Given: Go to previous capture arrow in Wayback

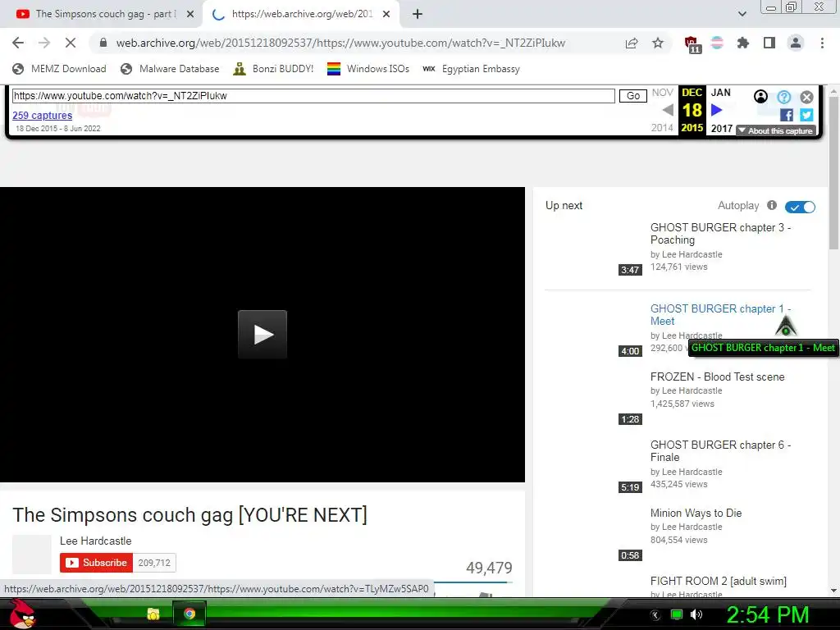Looking at the screenshot, I should [x=668, y=111].
